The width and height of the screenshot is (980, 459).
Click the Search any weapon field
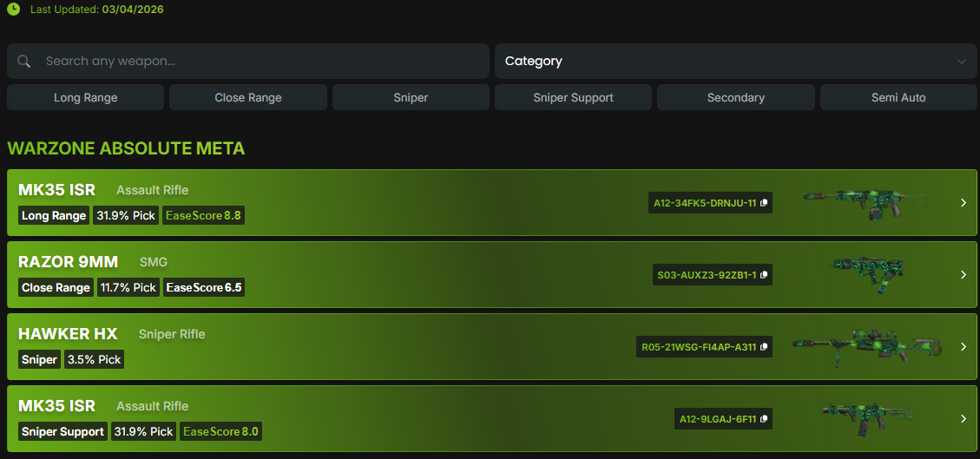(260, 62)
